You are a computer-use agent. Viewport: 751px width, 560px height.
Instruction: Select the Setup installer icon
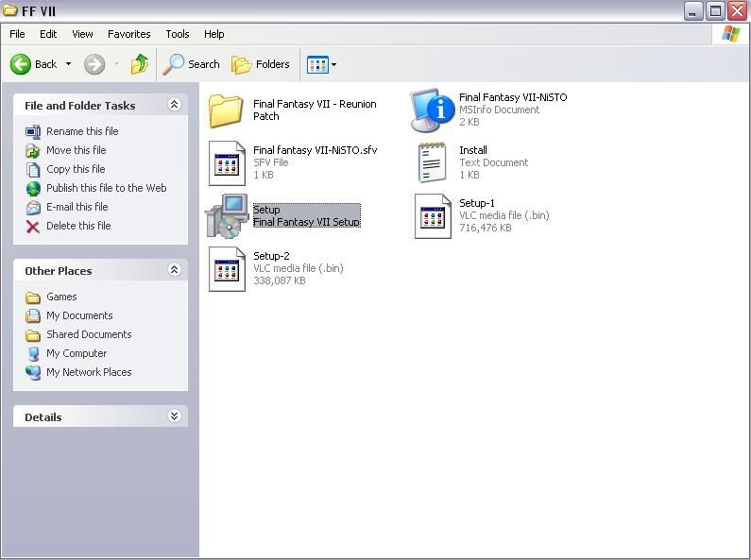227,216
